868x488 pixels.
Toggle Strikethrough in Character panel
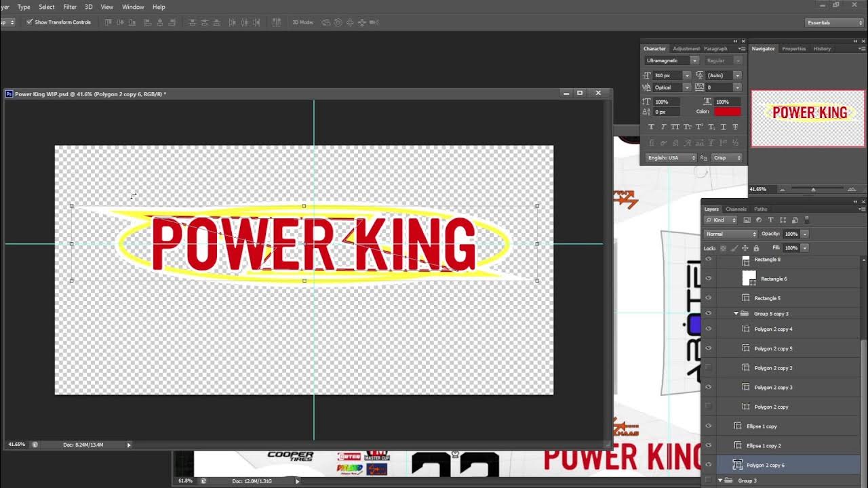pyautogui.click(x=736, y=127)
